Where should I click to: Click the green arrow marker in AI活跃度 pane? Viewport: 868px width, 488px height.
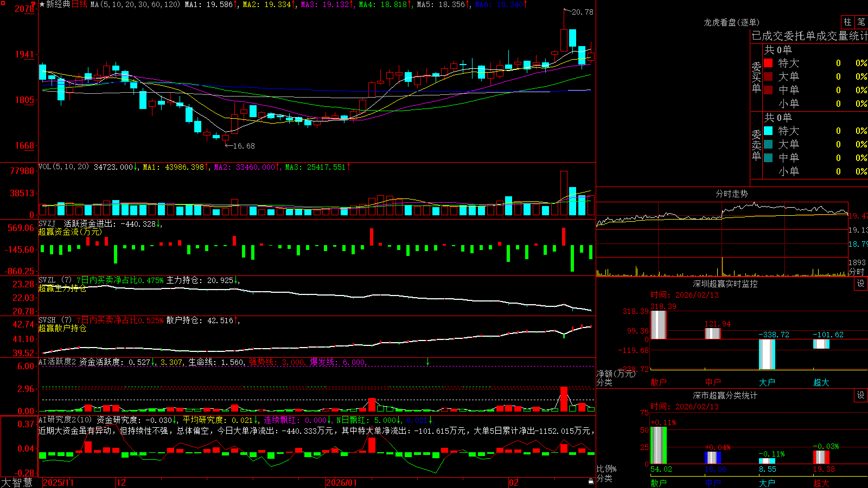coord(427,362)
